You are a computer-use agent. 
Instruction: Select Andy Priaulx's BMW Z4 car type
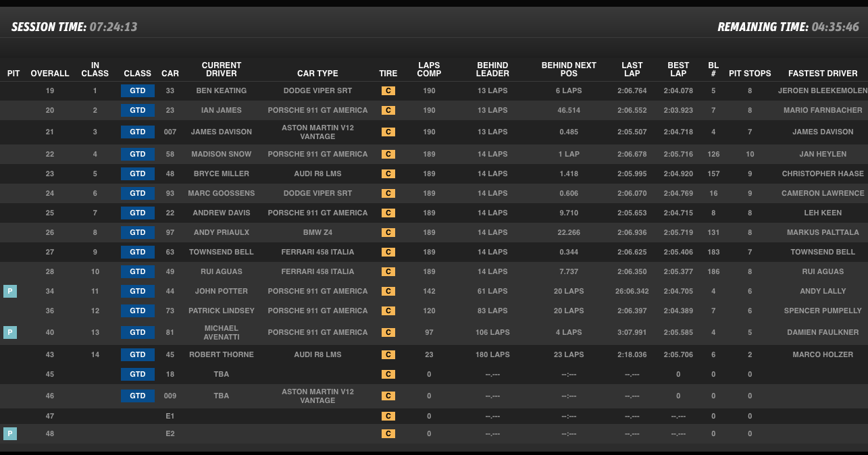[317, 232]
